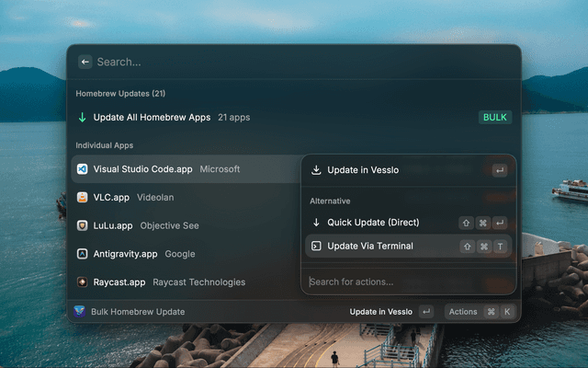
Task: Click the Visual Studio Code app icon
Action: coord(83,169)
